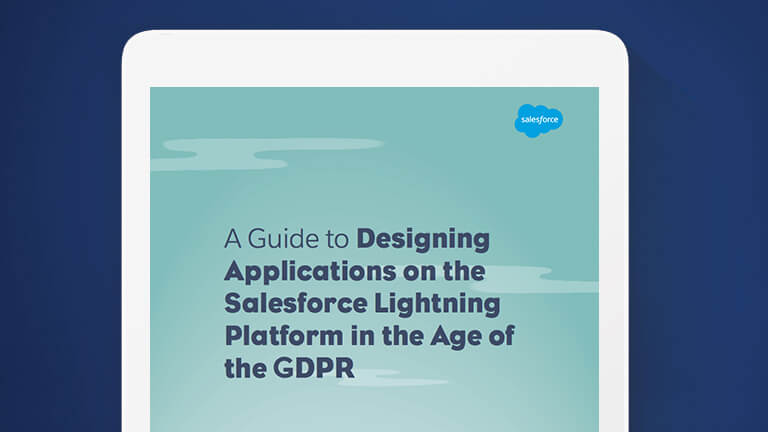This screenshot has width=768, height=432.
Task: Click the pale cloud beneath the GDPR text
Action: click(x=390, y=378)
